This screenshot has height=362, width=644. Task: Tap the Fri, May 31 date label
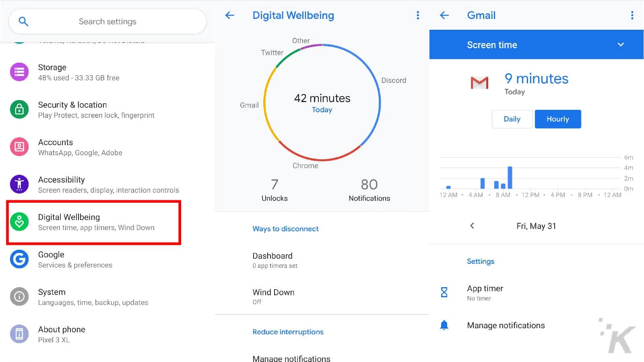(536, 226)
